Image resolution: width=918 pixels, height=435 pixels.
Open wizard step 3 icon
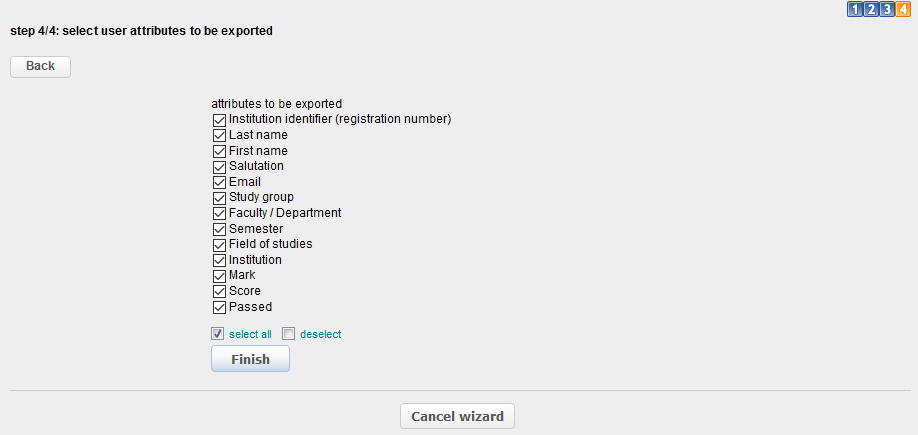point(887,10)
